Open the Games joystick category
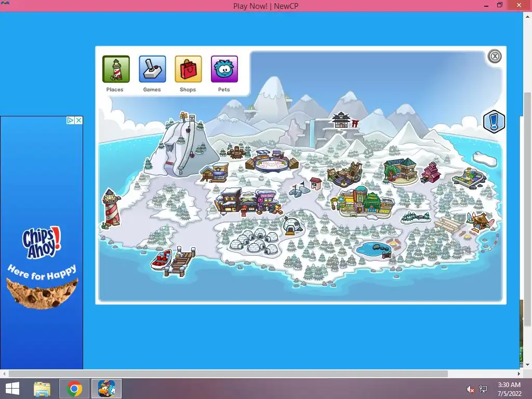 coord(152,69)
